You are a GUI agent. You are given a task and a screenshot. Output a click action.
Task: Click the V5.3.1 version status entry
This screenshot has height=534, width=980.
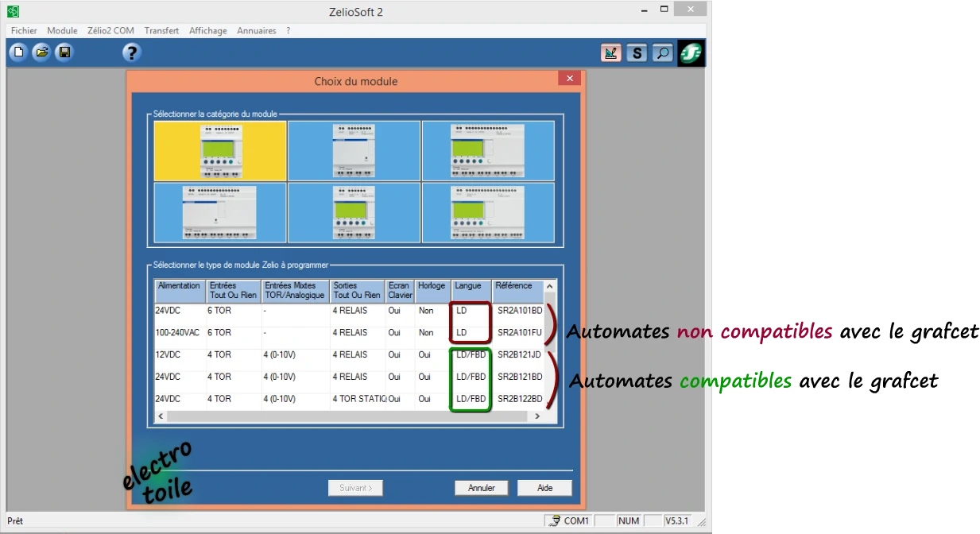(677, 520)
